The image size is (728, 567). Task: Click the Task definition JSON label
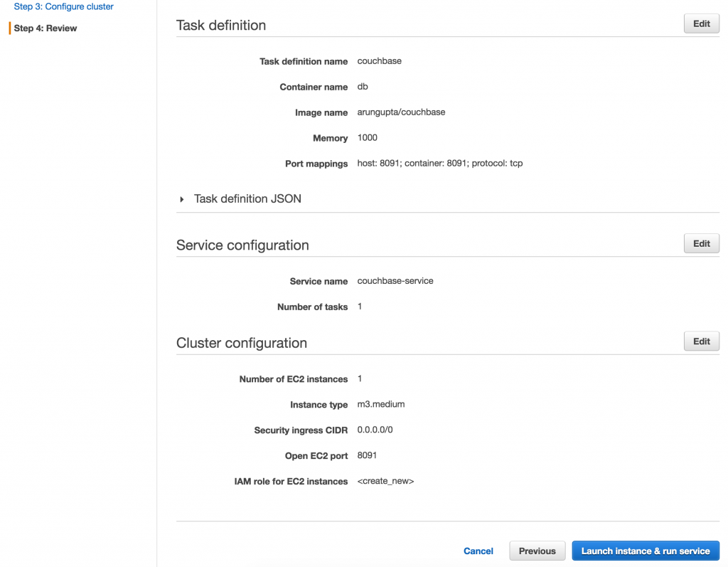(x=247, y=199)
